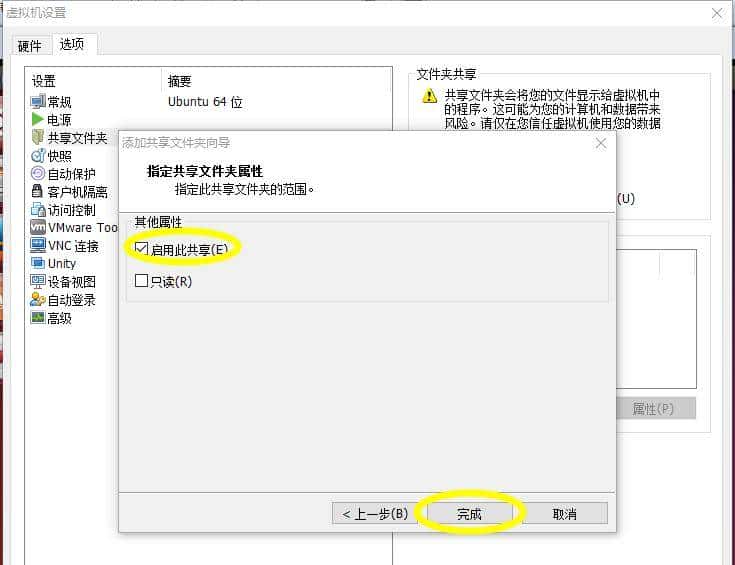Viewport: 735px width, 565px height.
Task: Go back with < 上一步(B) button
Action: pyautogui.click(x=375, y=514)
